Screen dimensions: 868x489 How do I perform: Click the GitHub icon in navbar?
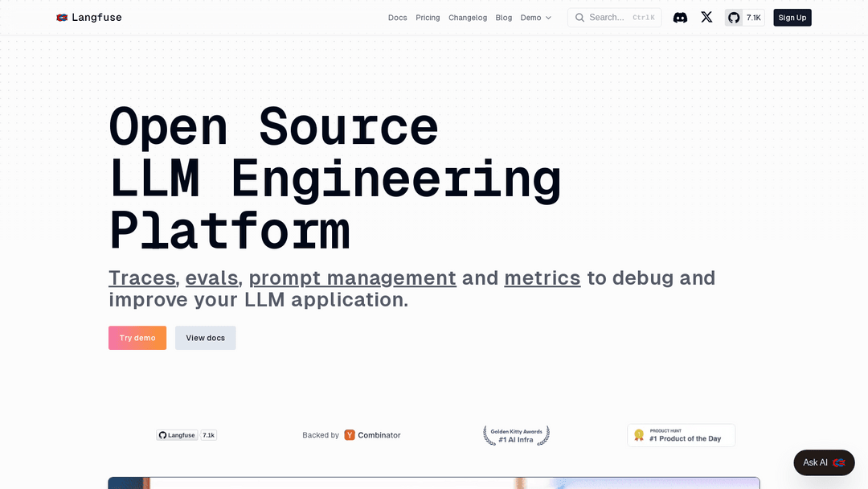click(734, 18)
